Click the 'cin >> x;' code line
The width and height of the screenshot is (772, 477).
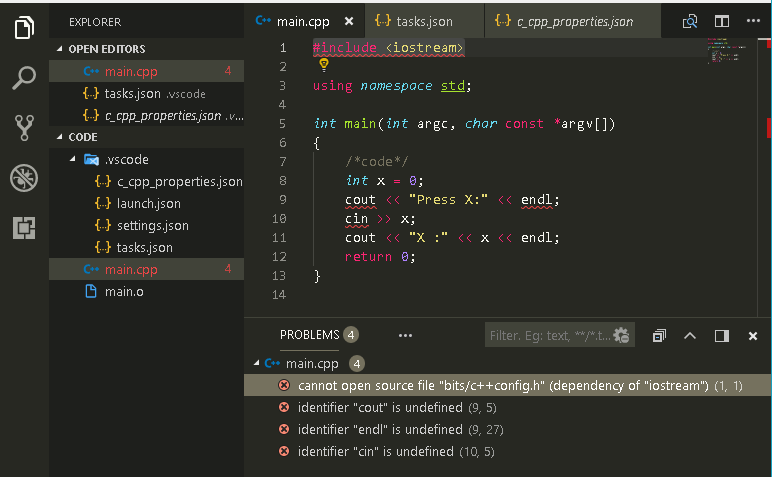point(380,219)
